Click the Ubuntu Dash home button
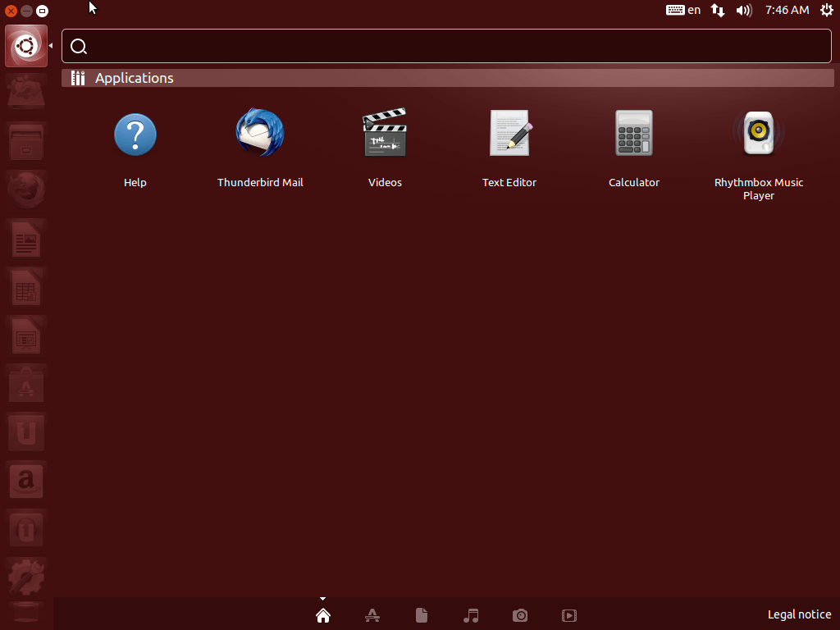 [26, 46]
